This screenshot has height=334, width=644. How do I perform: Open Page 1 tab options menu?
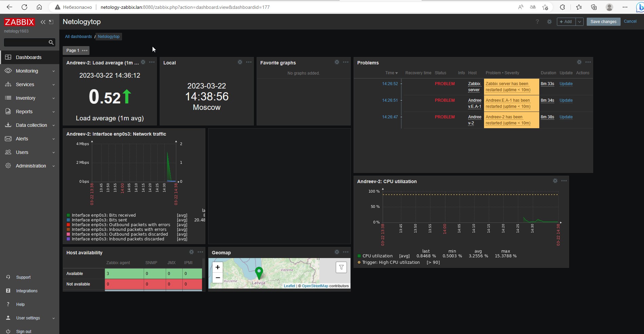(x=85, y=51)
